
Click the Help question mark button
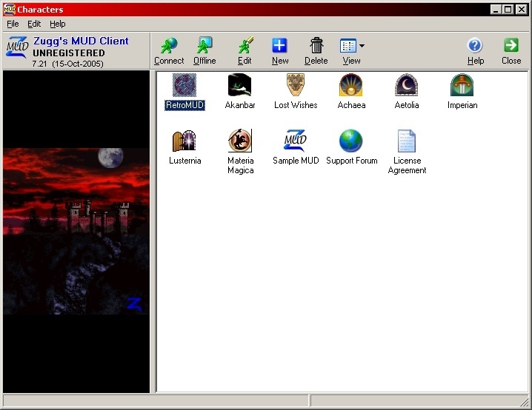(476, 51)
